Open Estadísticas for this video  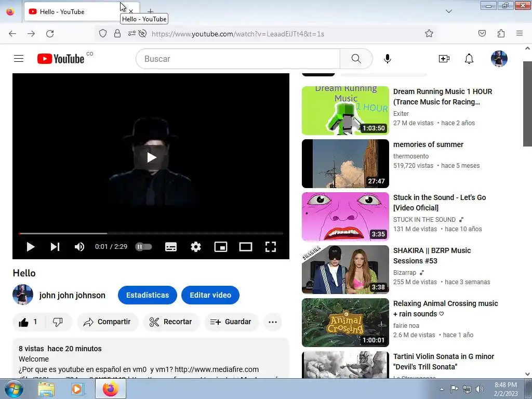tap(148, 295)
